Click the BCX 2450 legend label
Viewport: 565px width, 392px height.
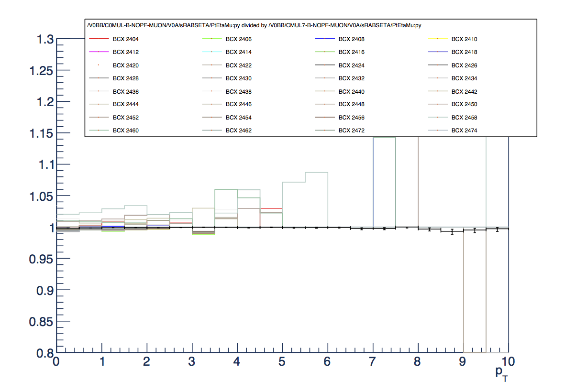[464, 104]
